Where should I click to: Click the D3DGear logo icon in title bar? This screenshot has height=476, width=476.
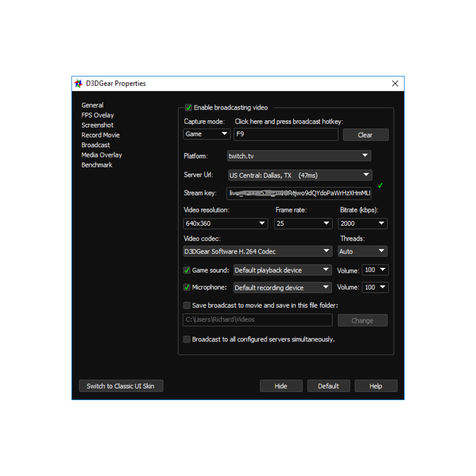(x=78, y=84)
